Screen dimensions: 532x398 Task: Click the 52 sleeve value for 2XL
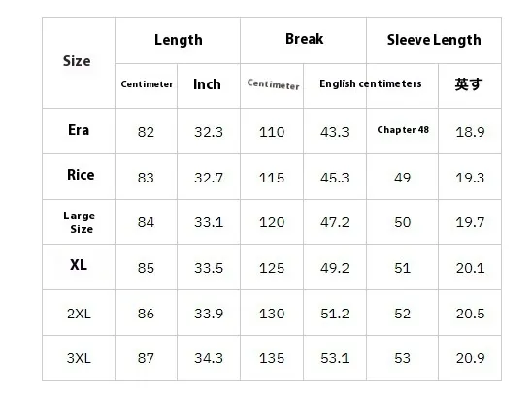coord(402,314)
